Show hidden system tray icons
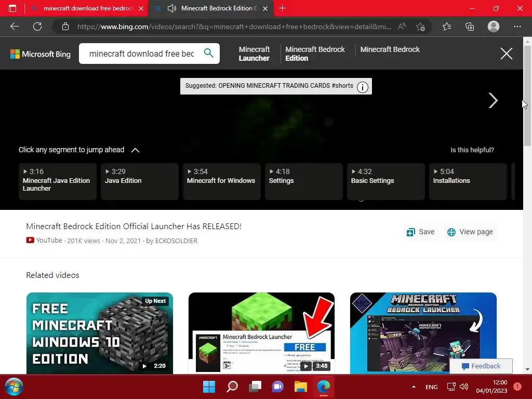Viewport: 532px width, 399px height. click(414, 387)
